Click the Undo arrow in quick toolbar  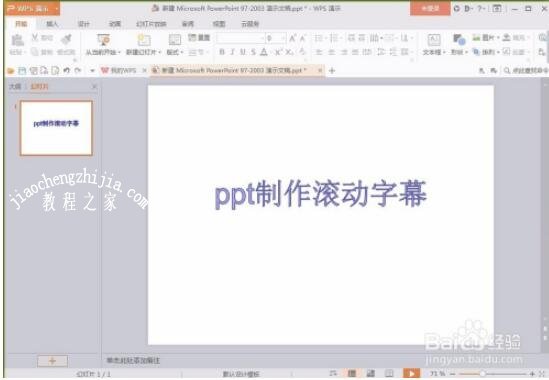pos(67,70)
